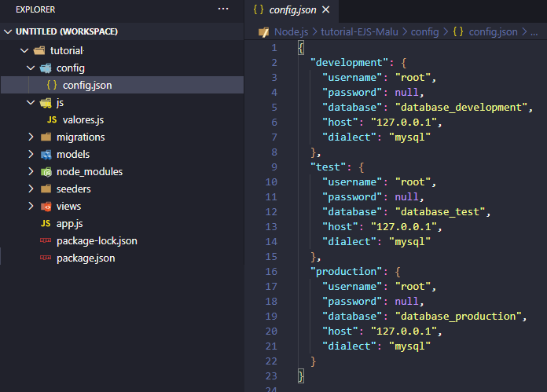Expand the seeders folder chevron
The width and height of the screenshot is (547, 392).
(31, 189)
